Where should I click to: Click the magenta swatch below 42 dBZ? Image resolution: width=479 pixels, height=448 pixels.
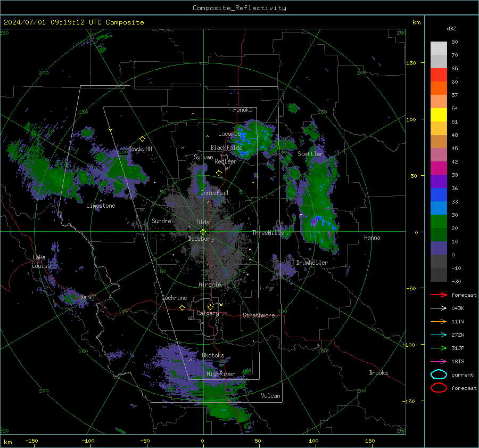pos(439,168)
